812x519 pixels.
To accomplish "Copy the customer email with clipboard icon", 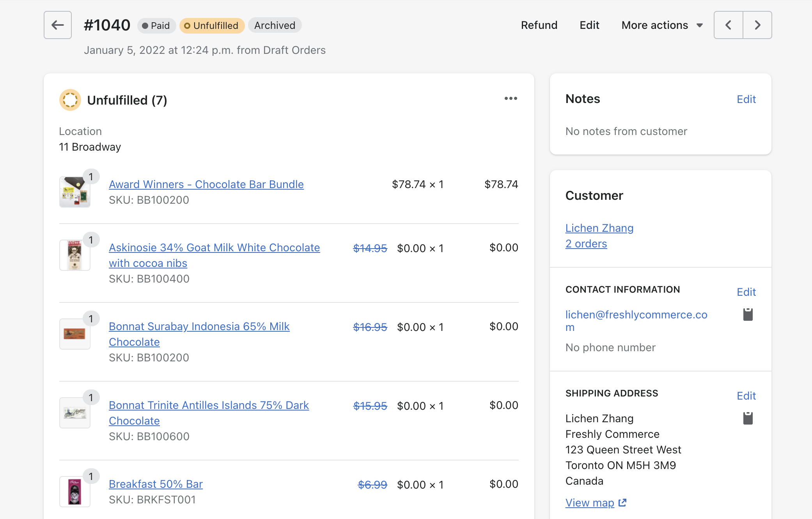I will [748, 314].
